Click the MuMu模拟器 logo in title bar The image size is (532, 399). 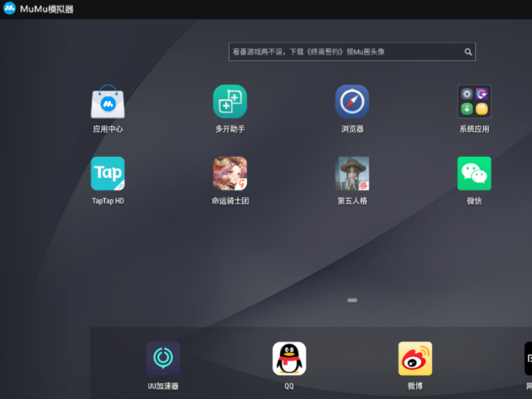9,9
